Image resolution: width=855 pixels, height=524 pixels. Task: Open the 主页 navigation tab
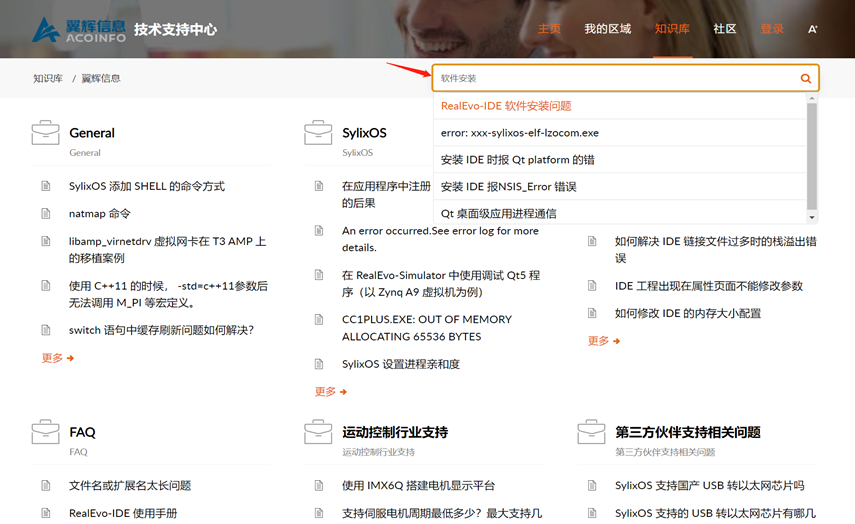coord(549,29)
